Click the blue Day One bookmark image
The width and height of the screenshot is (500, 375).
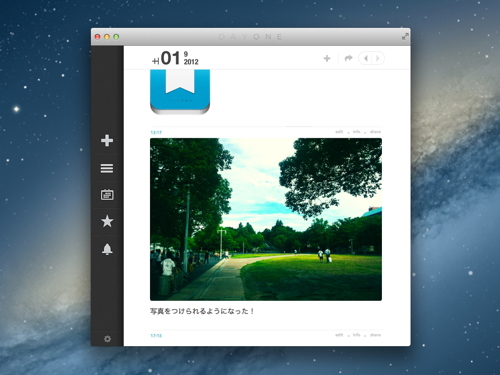coord(180,92)
